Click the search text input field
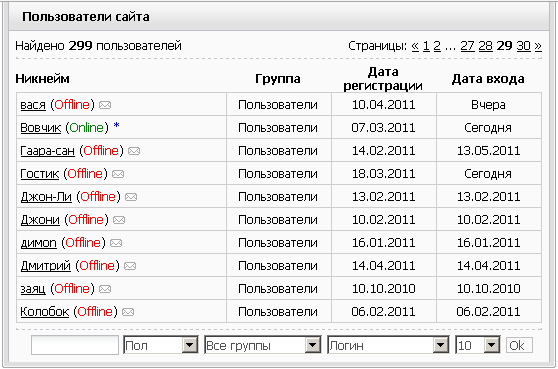The image size is (558, 369). (75, 345)
